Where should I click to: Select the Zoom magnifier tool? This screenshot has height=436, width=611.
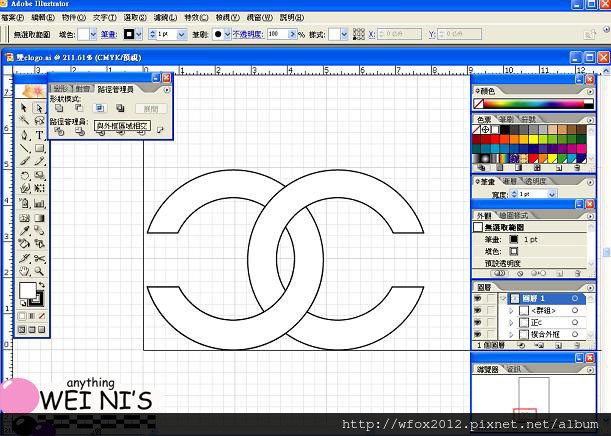pyautogui.click(x=39, y=271)
